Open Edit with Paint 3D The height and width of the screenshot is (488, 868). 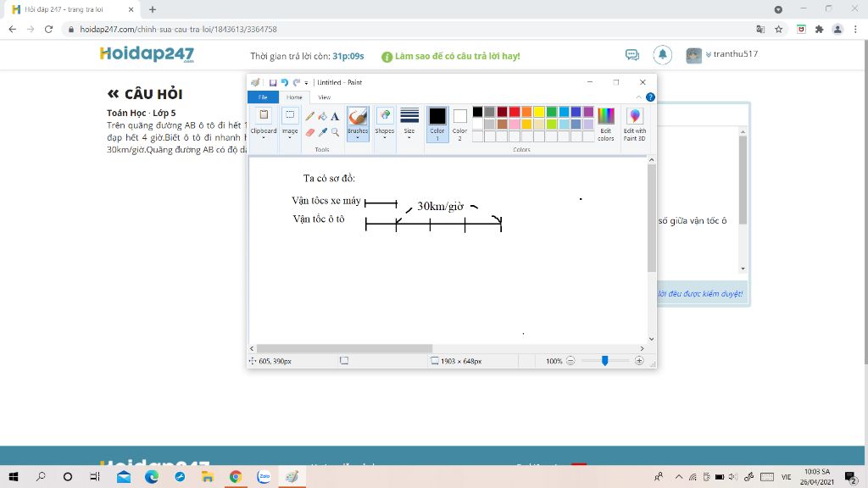pyautogui.click(x=634, y=124)
